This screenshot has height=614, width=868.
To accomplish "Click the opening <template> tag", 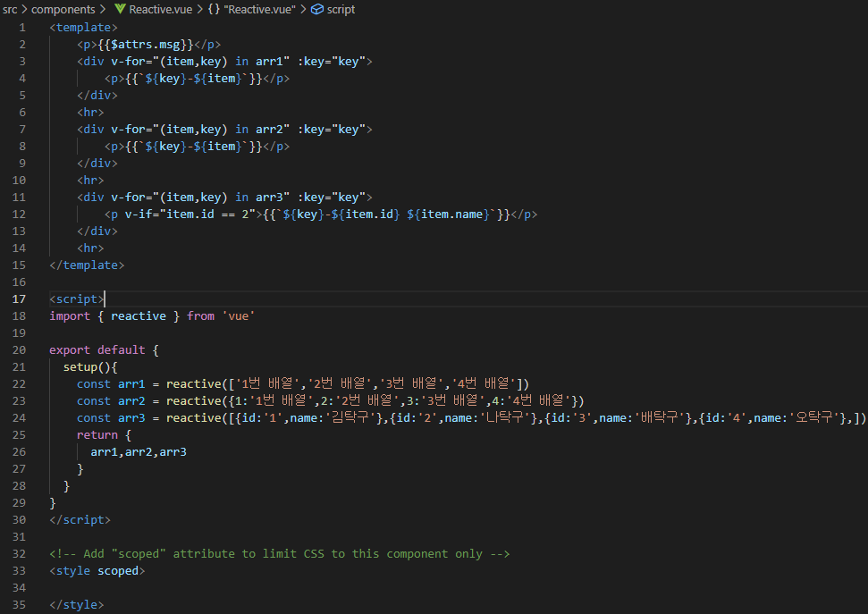I will pos(84,27).
